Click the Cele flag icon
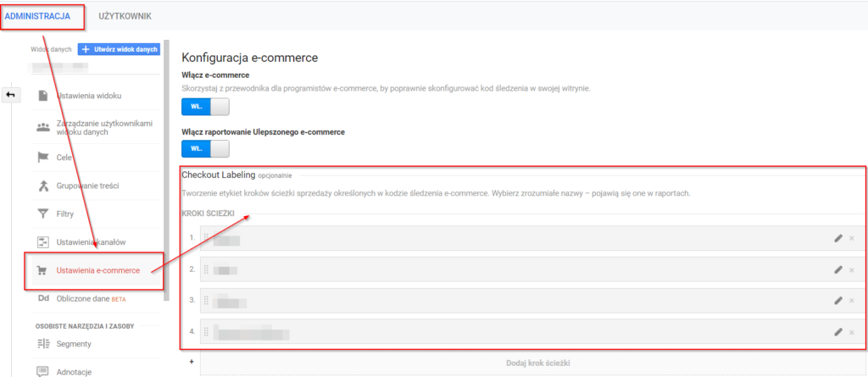Viewport: 868px width, 377px height. [x=42, y=158]
